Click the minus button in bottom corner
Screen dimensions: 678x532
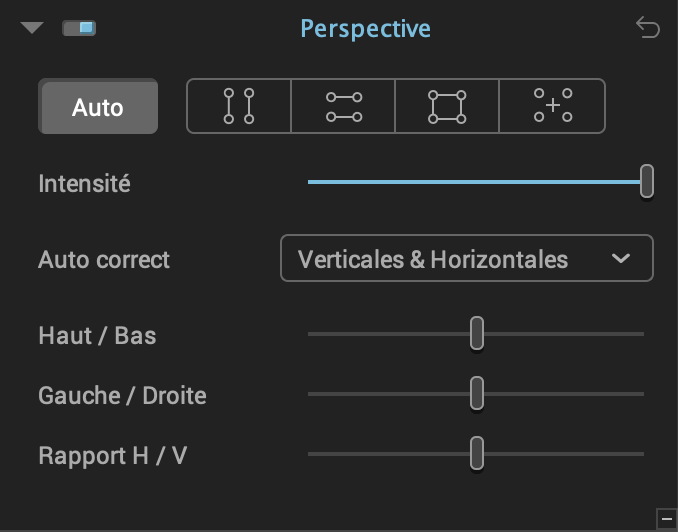click(666, 519)
